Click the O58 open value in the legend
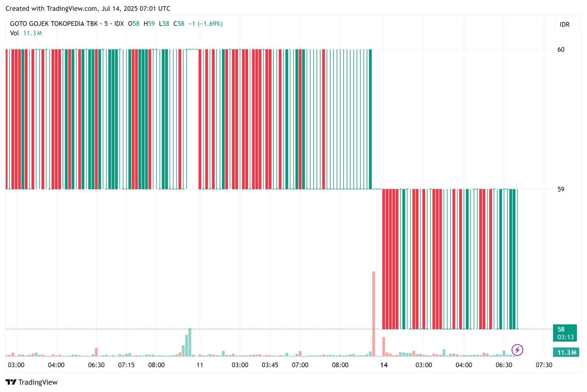Image resolution: width=587 pixels, height=392 pixels. [134, 23]
